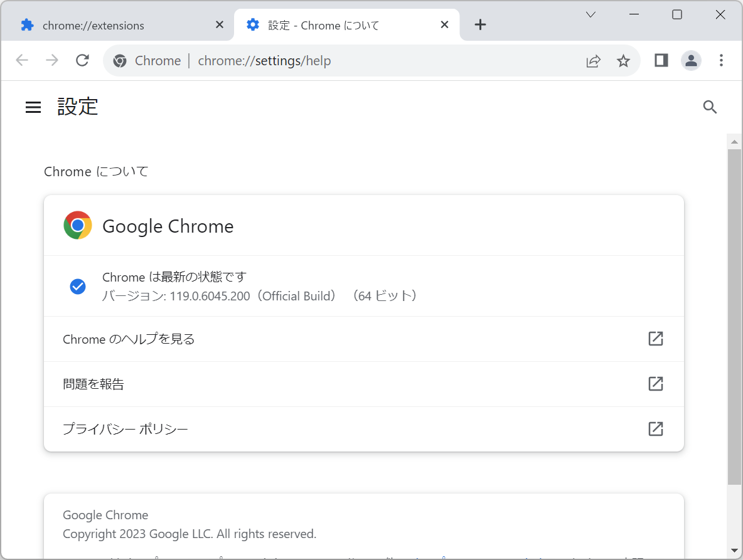
Task: Click the search icon on the settings page
Action: pos(710,107)
